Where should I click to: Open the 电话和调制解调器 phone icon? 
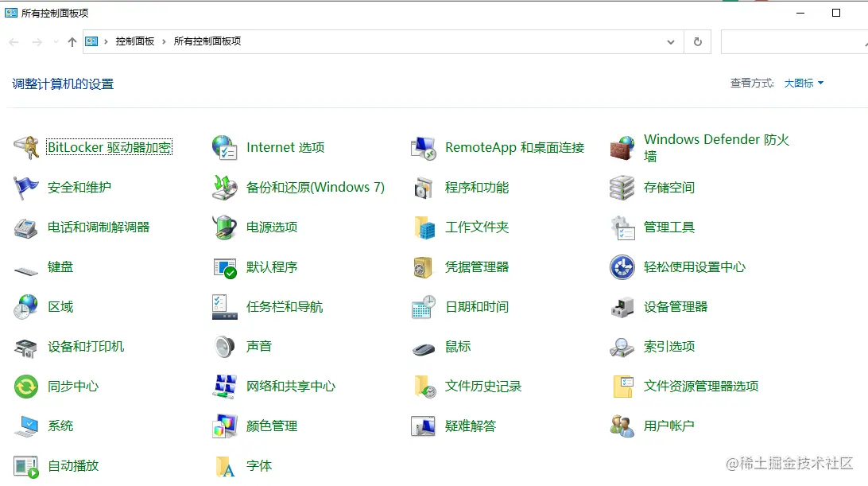click(26, 227)
